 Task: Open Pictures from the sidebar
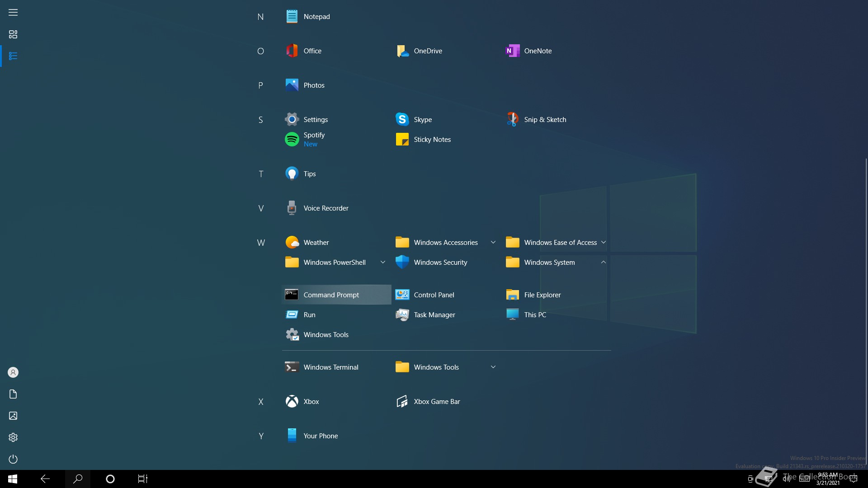click(13, 416)
